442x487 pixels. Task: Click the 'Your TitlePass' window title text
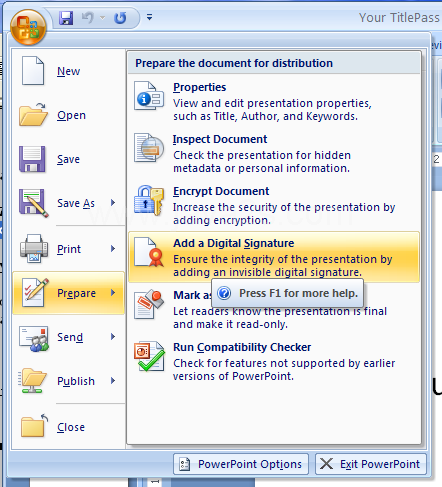(399, 17)
